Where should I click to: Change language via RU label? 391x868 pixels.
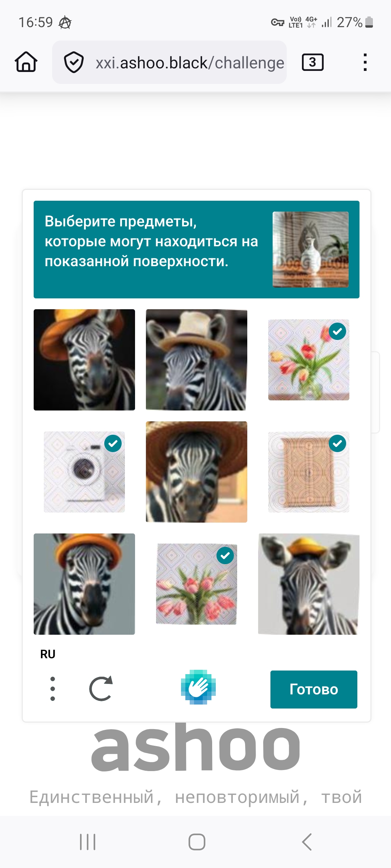tap(48, 654)
